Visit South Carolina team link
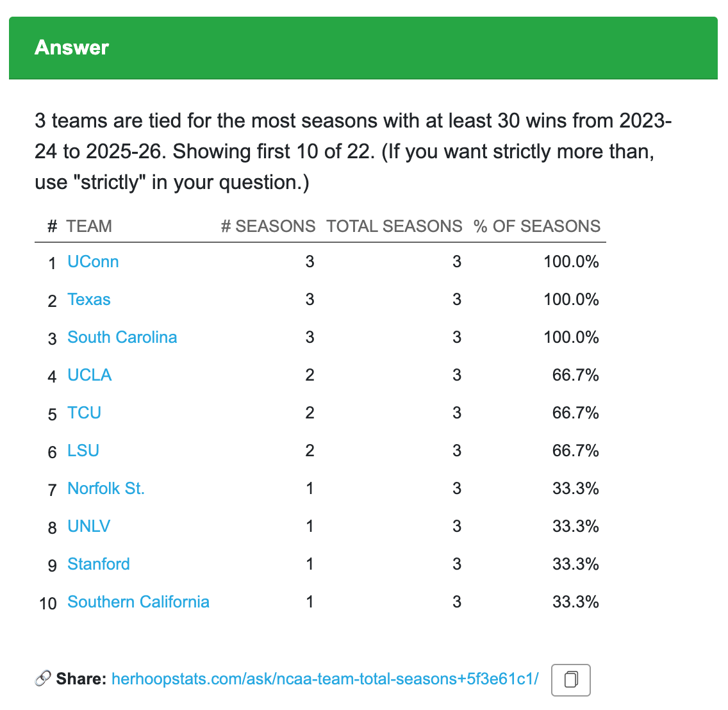The image size is (728, 710). [122, 337]
